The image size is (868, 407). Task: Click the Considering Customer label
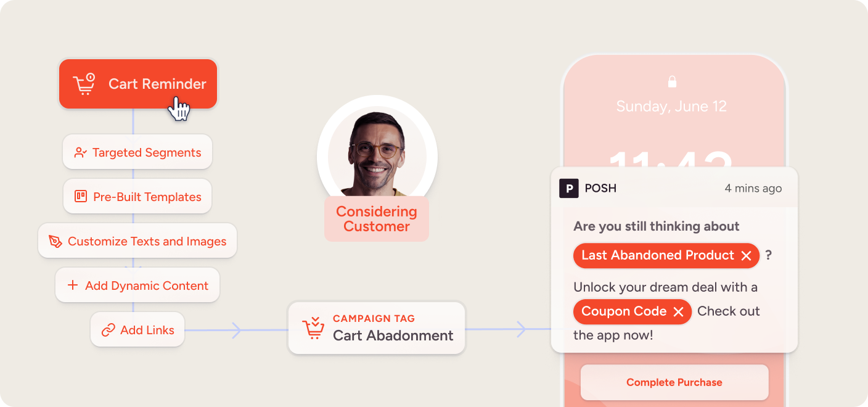pos(377,219)
